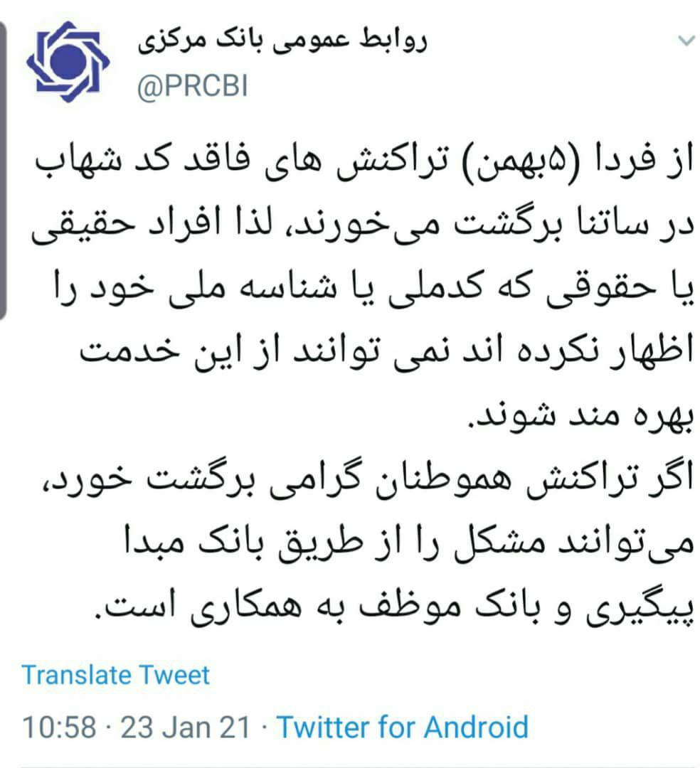Click the display name روابط عمومی بانک مرکزی
The image size is (700, 768).
[x=282, y=42]
